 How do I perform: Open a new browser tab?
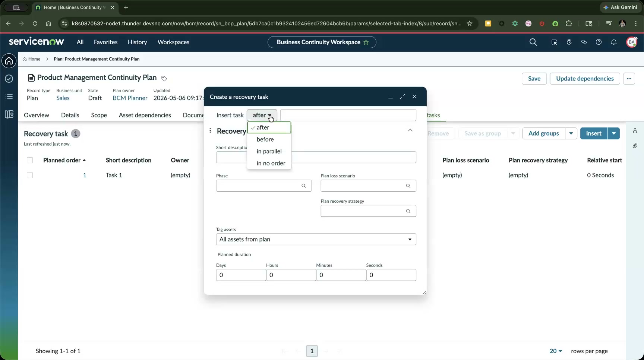(x=126, y=7)
